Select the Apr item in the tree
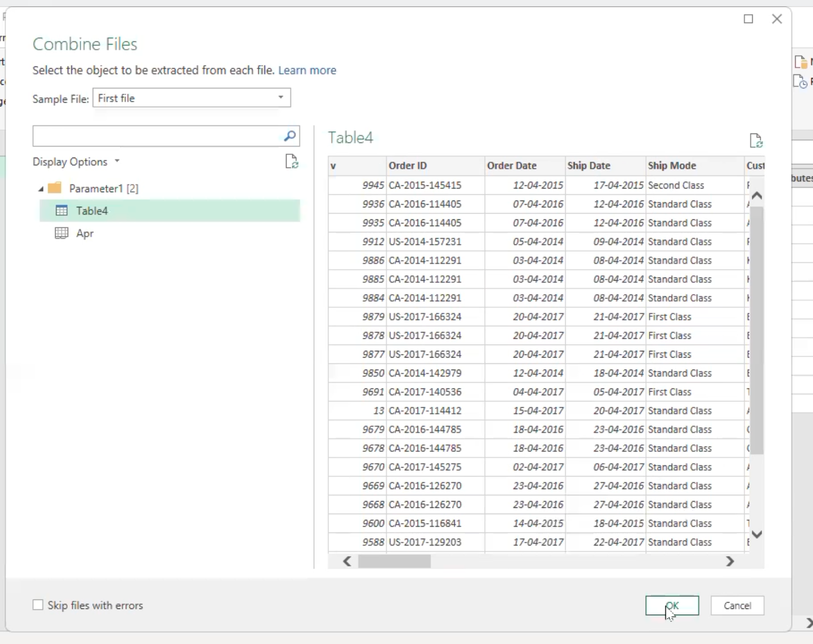 point(84,233)
